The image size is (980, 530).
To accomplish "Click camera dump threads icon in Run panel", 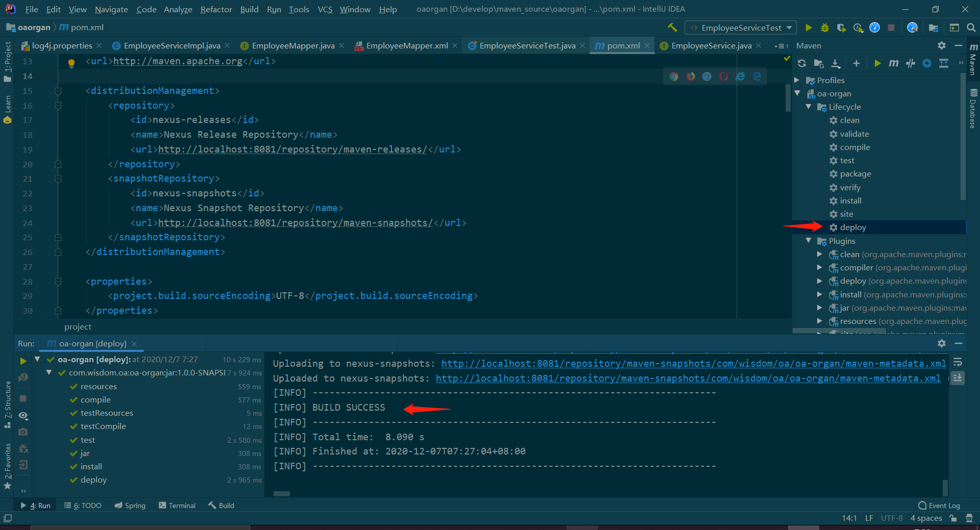I will tap(23, 432).
